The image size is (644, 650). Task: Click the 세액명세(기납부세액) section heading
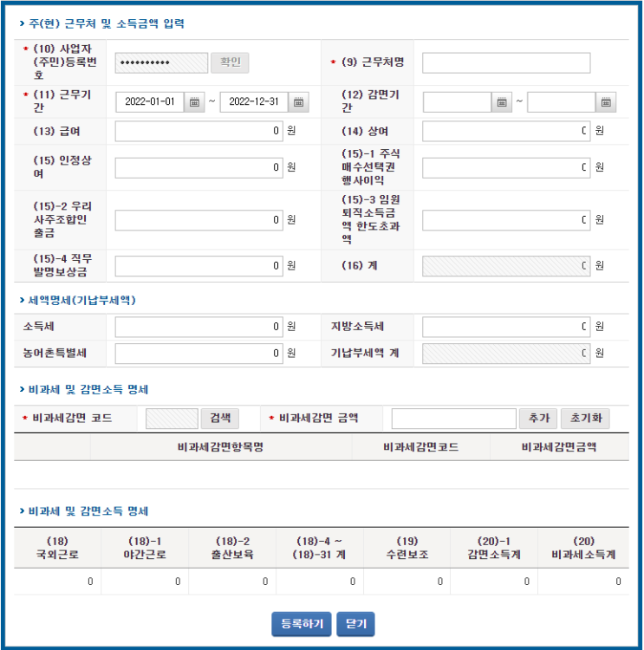pos(81,301)
